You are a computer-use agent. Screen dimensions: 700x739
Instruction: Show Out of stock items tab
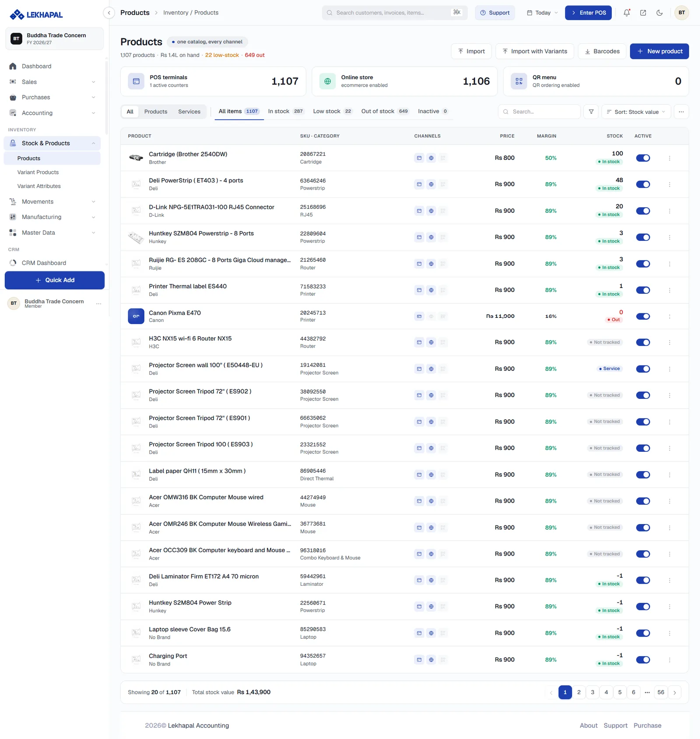tap(385, 111)
